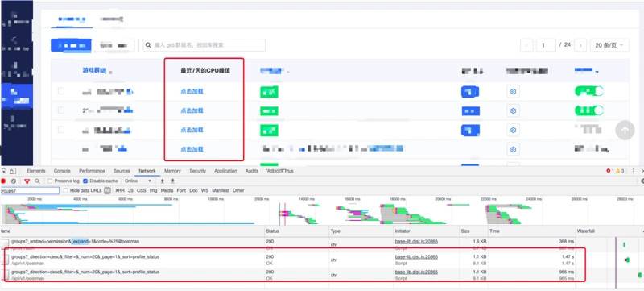Click first 点击加载 link

click(192, 91)
